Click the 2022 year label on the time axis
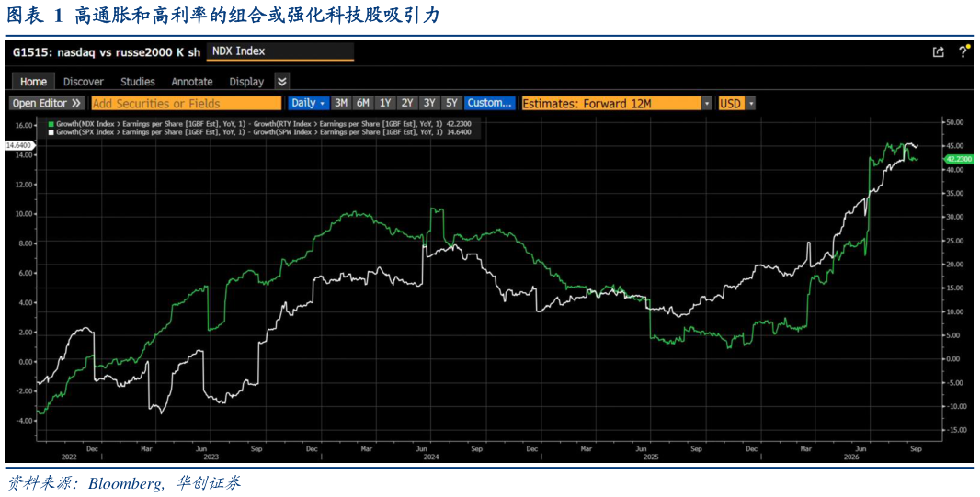This screenshot has height=497, width=980. pos(69,456)
